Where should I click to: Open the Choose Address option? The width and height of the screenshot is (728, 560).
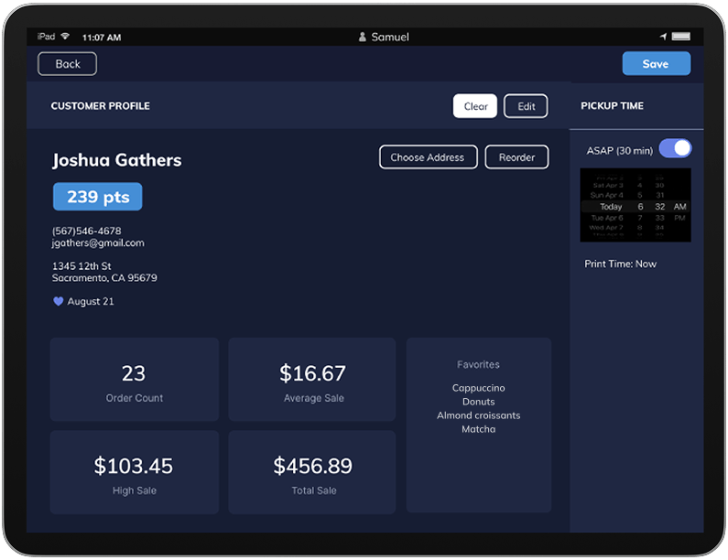click(x=428, y=156)
